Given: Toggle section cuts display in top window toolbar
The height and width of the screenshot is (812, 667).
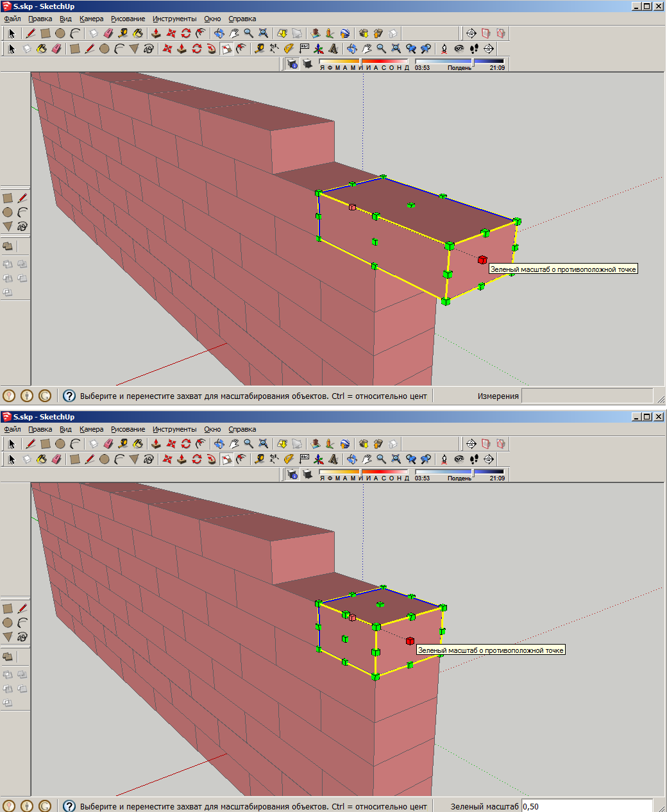Looking at the screenshot, I should click(x=501, y=33).
